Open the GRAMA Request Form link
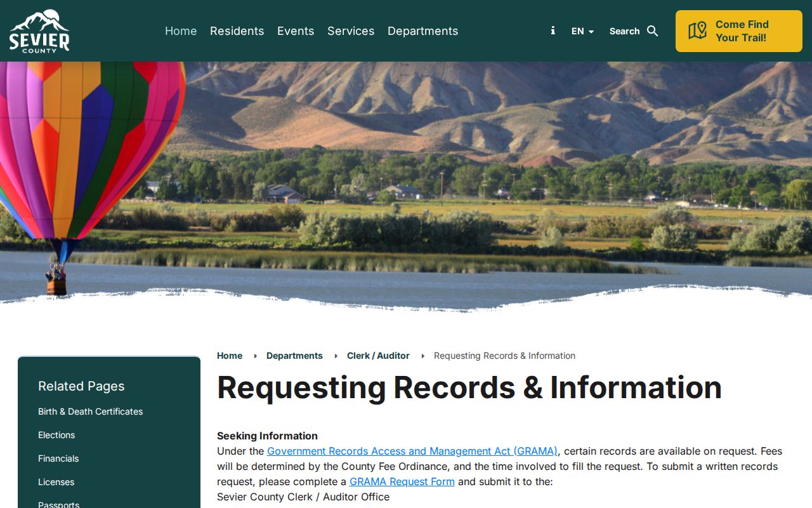This screenshot has width=812, height=508. pyautogui.click(x=402, y=481)
